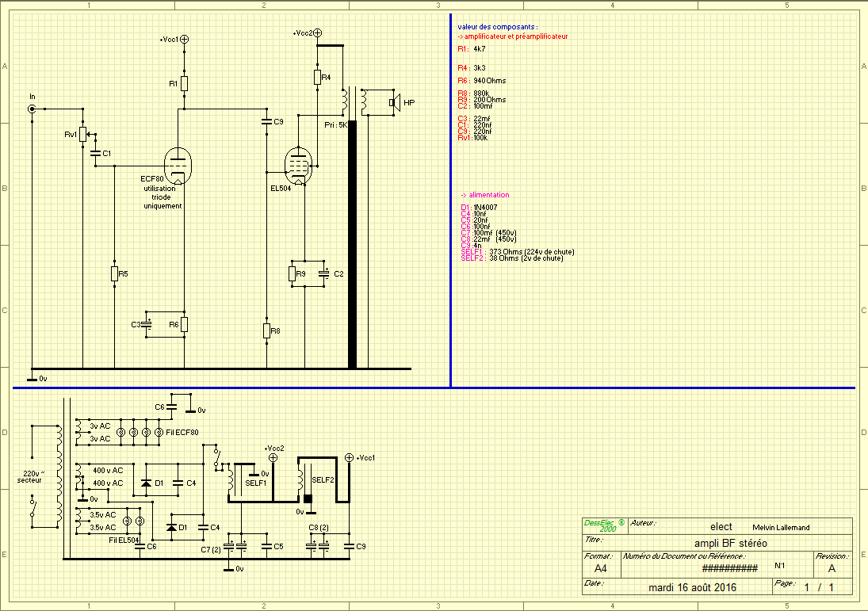Click the 'ampli BF stéréo' title field
The height and width of the screenshot is (611, 868).
point(731,543)
